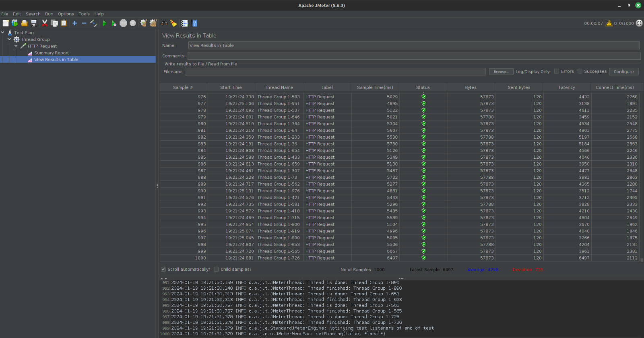
Task: Open the Options menu
Action: 66,14
